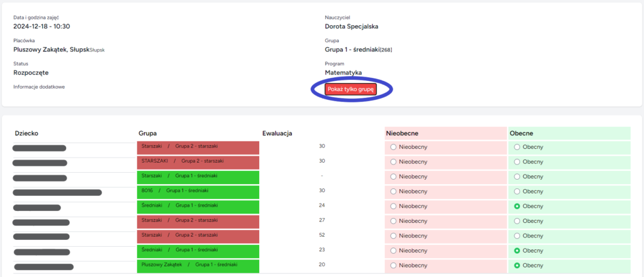Viewport: 644px width, 277px height.
Task: Click the red 'Pokaż tylko grupę' button
Action: (350, 90)
